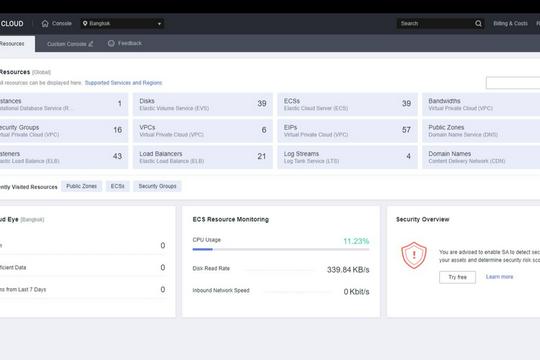Image resolution: width=540 pixels, height=360 pixels.
Task: Click the Feedback smiley icon
Action: 111,43
